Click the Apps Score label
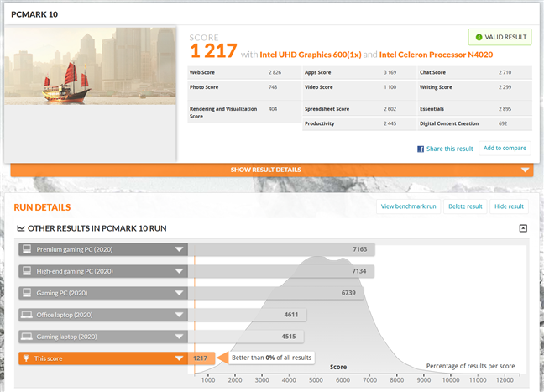The image size is (544, 392). point(318,72)
